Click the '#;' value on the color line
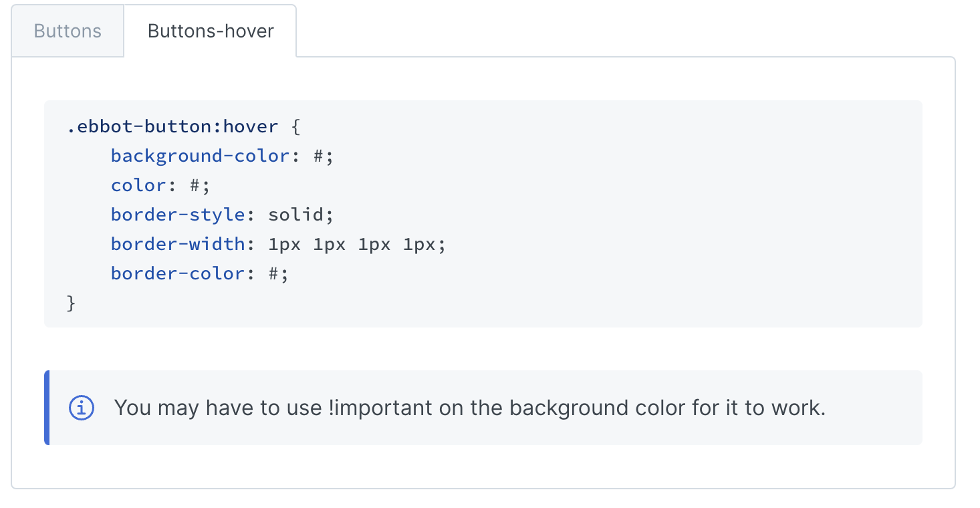Viewport: 980px width, 508px height. point(200,185)
